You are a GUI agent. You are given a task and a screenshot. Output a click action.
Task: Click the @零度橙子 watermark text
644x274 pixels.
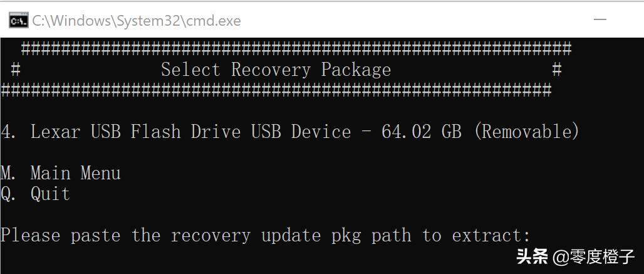(x=594, y=256)
